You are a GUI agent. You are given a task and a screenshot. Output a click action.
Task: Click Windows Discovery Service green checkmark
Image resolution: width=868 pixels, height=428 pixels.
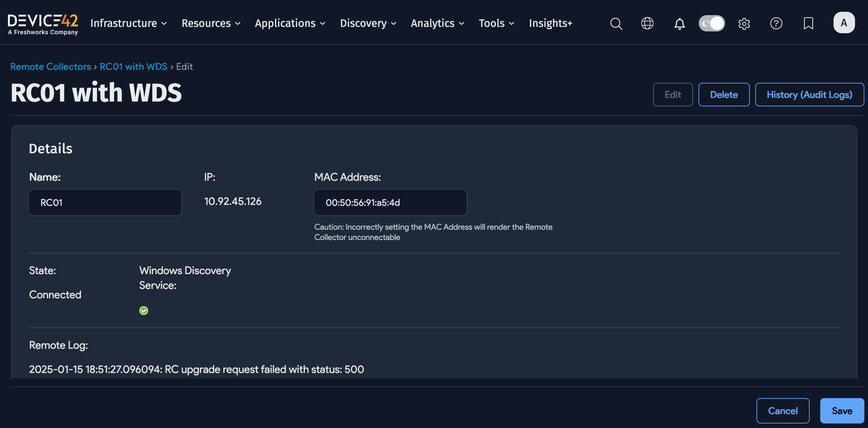[144, 310]
